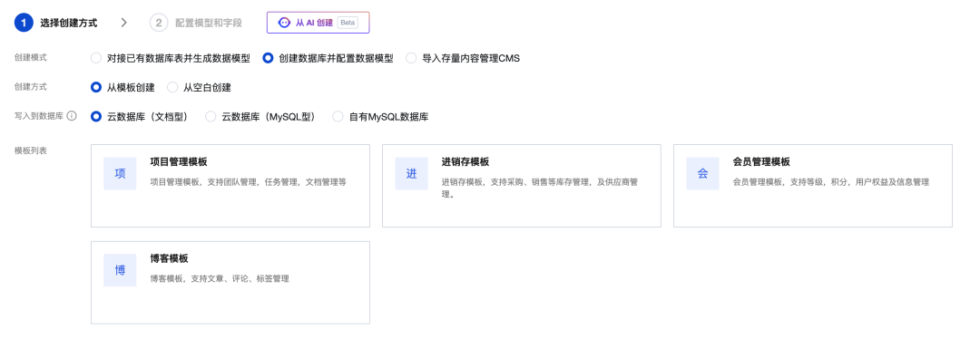Click the 进销存模板 card title
Viewport: 980px width, 339px height.
tap(465, 161)
